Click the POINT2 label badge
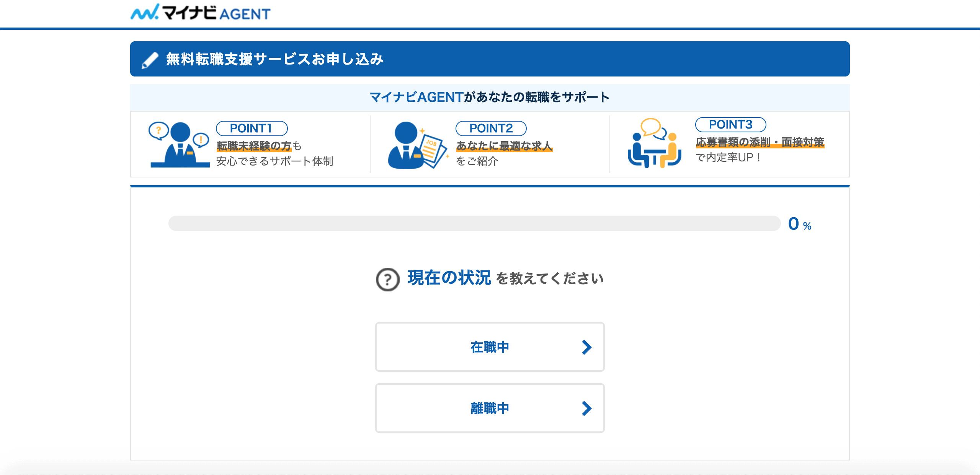Viewport: 980px width, 475px height. 491,129
